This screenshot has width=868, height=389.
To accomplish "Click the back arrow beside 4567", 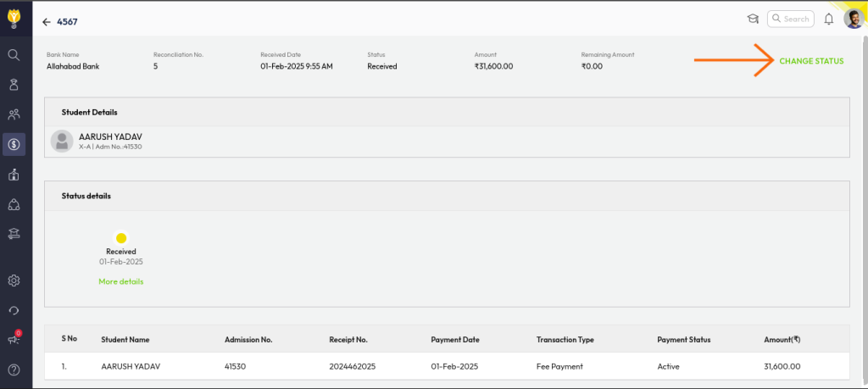I will [x=46, y=21].
